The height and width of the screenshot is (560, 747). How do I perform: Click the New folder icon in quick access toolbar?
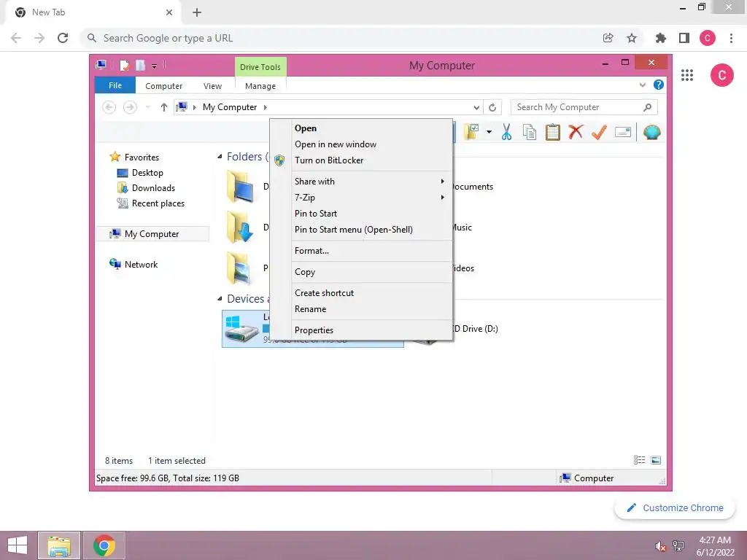(140, 65)
